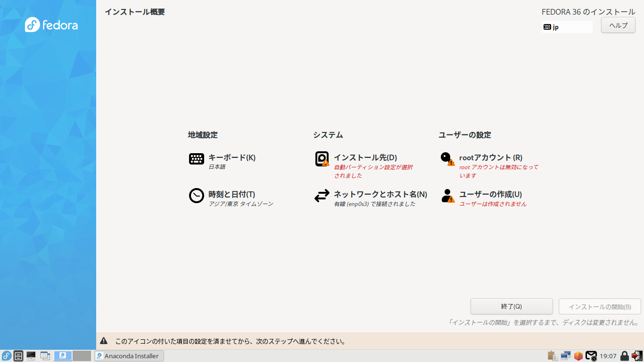
Task: Click the 自動パーティション設定が選択されました status text
Action: click(373, 171)
